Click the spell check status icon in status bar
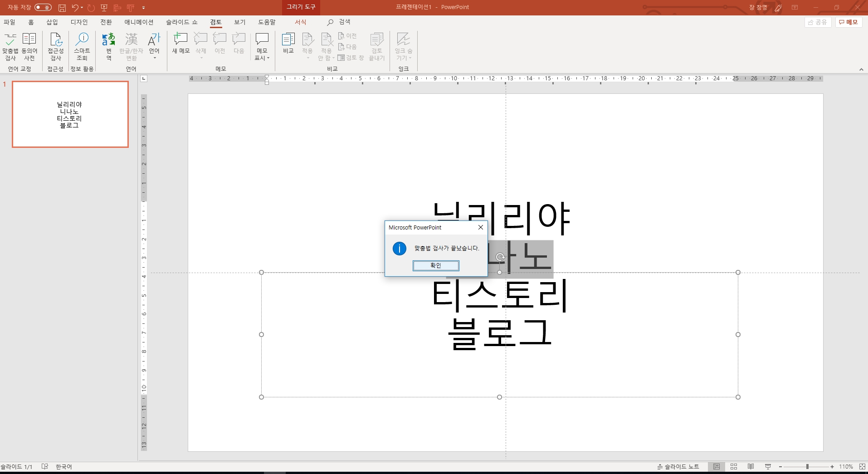Screen dimensions: 868x474 [x=44, y=466]
